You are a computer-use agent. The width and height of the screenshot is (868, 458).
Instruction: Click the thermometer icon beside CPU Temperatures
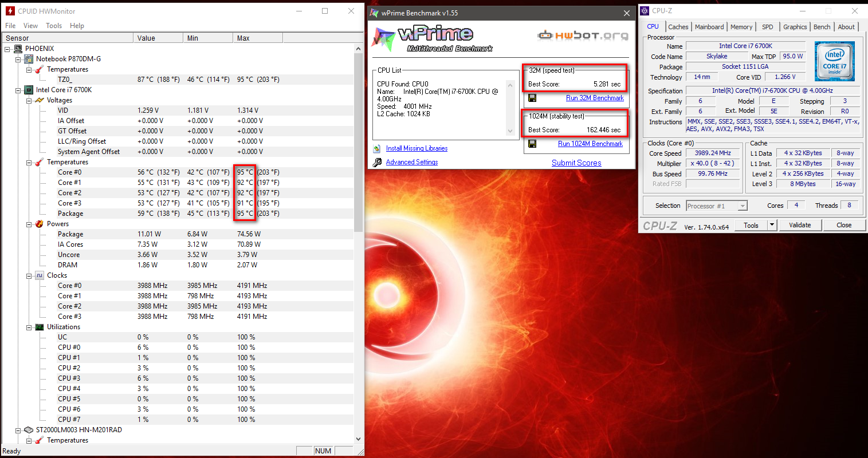[x=40, y=162]
